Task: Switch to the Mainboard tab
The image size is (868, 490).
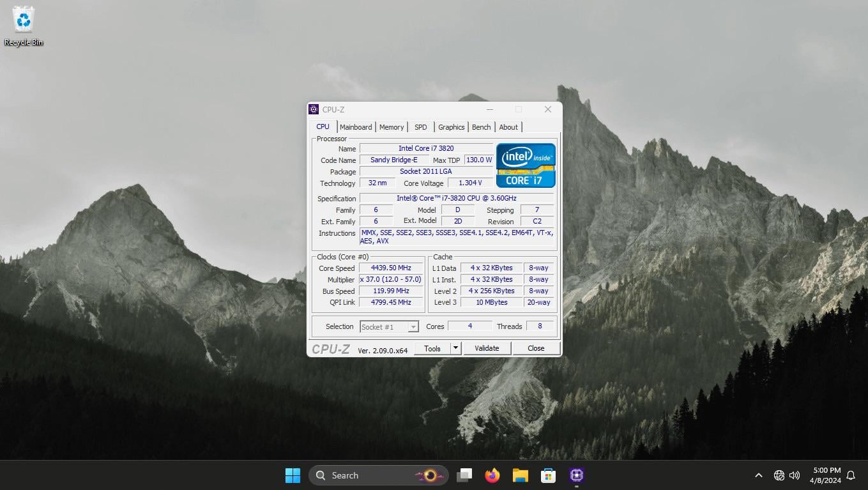Action: point(356,127)
